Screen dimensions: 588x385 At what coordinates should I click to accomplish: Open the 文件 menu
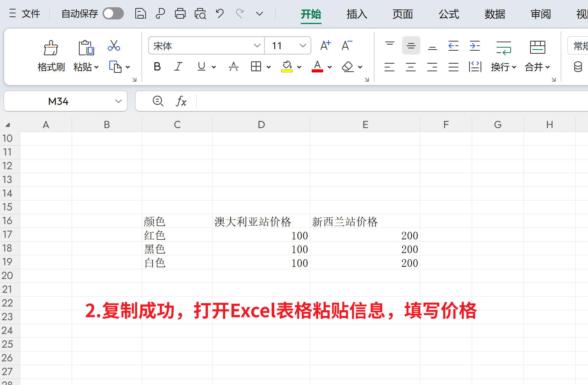pyautogui.click(x=25, y=14)
